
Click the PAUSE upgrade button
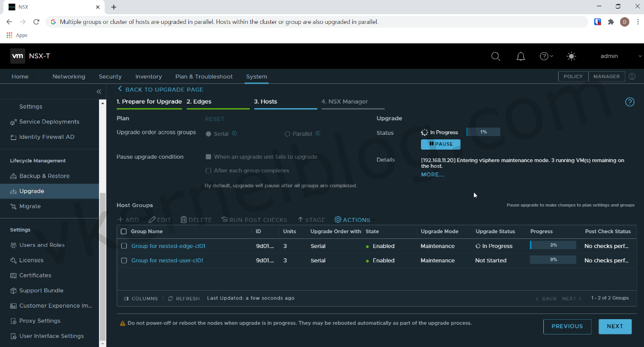(440, 144)
